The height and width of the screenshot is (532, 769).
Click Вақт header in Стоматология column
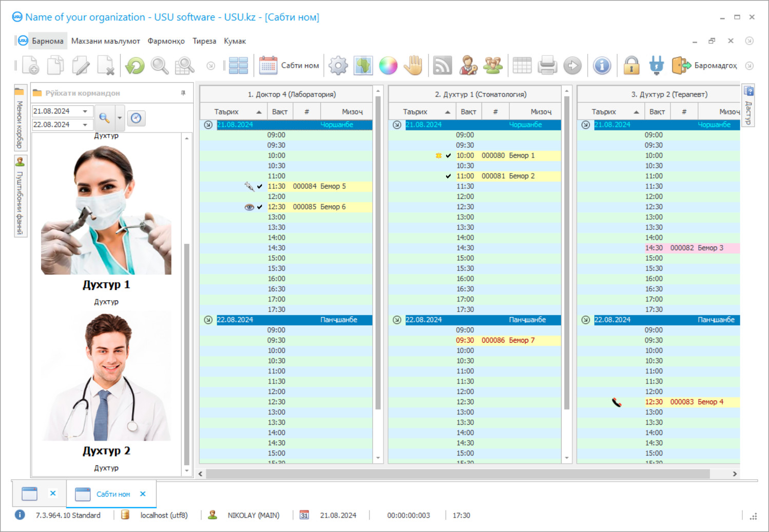coord(468,111)
